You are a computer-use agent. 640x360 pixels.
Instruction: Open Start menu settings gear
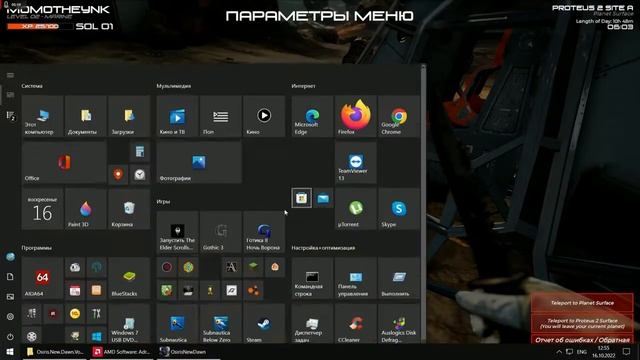pos(10,316)
